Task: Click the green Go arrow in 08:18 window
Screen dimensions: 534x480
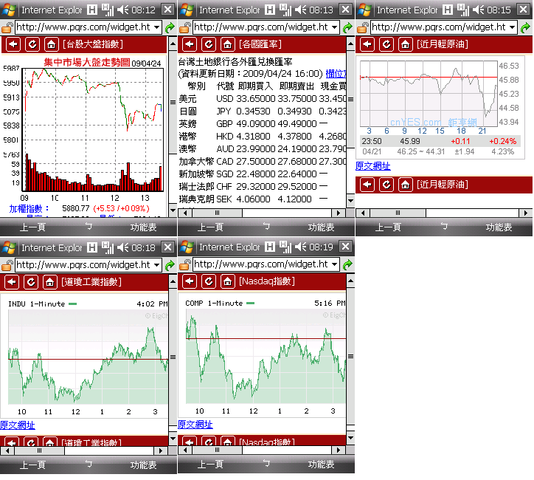Action: click(170, 265)
